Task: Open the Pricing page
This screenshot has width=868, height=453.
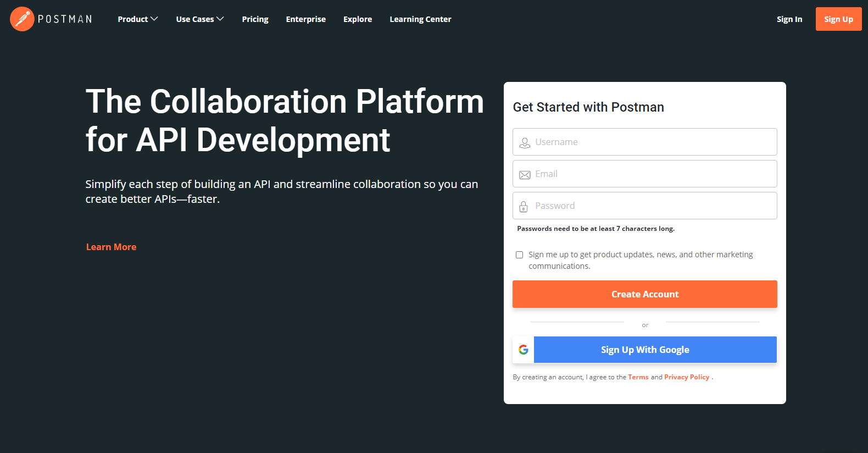Action: [255, 19]
